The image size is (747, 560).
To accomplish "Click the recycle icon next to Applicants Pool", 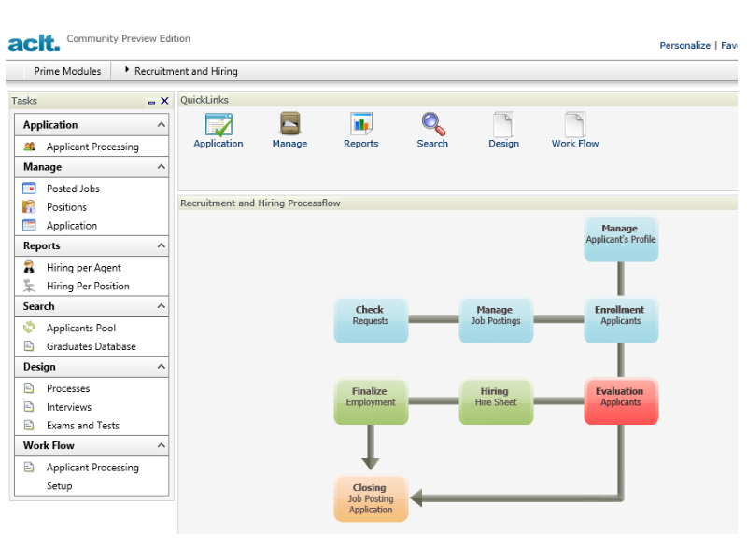I will click(29, 328).
